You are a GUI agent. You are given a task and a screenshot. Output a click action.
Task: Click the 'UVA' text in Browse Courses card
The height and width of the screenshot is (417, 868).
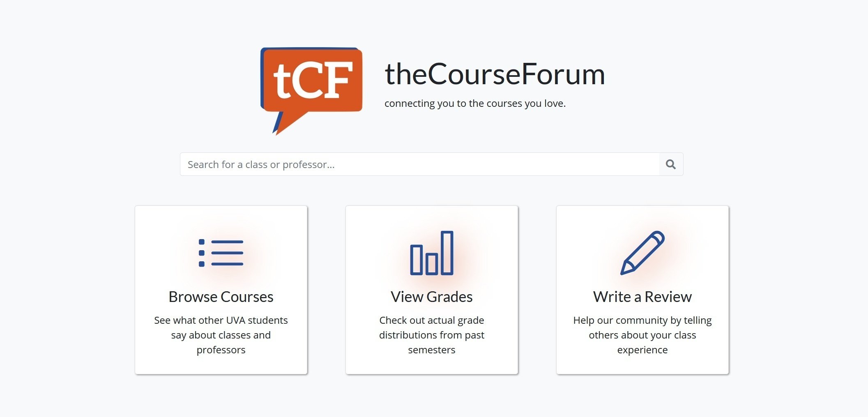tap(235, 320)
